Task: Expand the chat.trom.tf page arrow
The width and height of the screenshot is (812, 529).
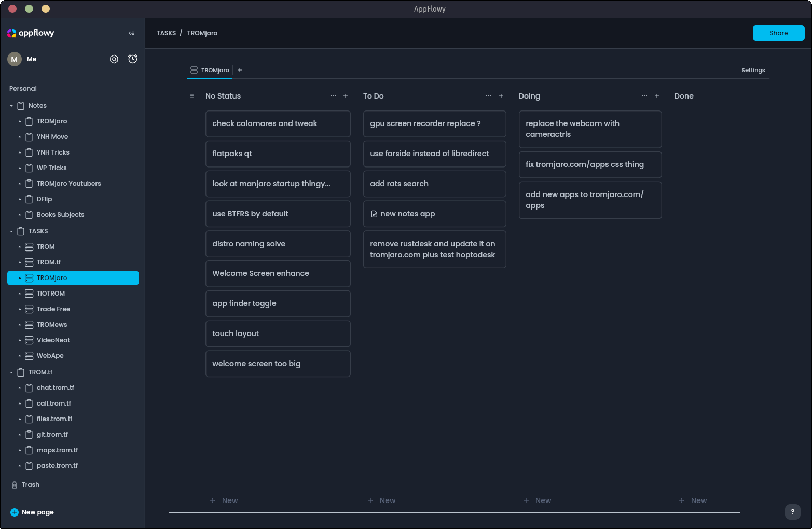Action: coord(20,388)
